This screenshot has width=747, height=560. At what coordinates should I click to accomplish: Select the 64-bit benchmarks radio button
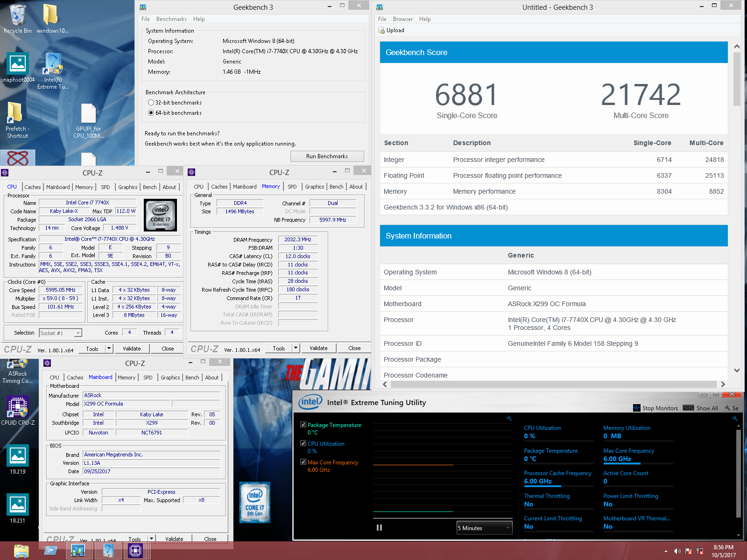click(151, 113)
